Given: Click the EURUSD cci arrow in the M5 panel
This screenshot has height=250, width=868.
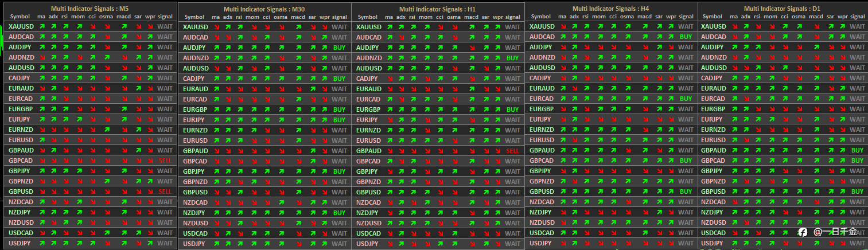Looking at the screenshot, I should click(92, 140).
